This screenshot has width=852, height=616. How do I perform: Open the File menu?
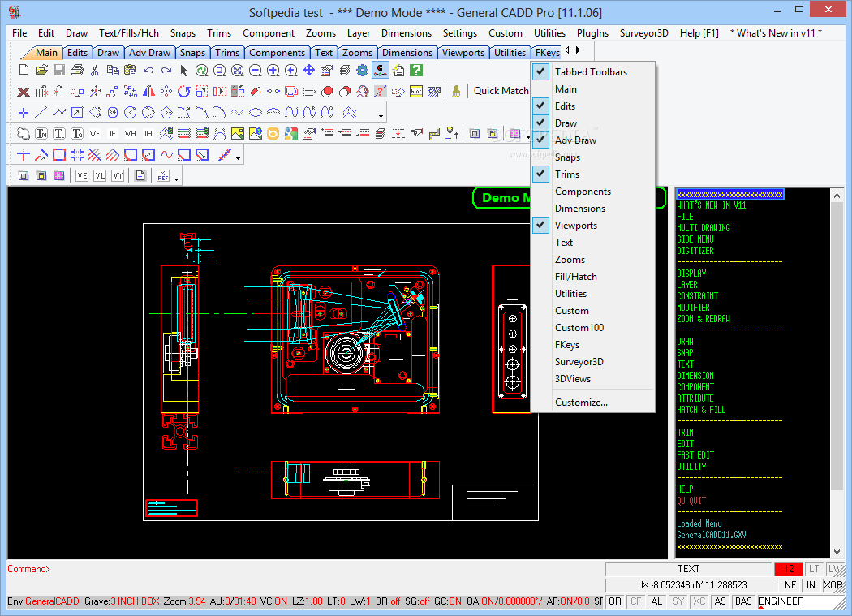click(x=19, y=33)
